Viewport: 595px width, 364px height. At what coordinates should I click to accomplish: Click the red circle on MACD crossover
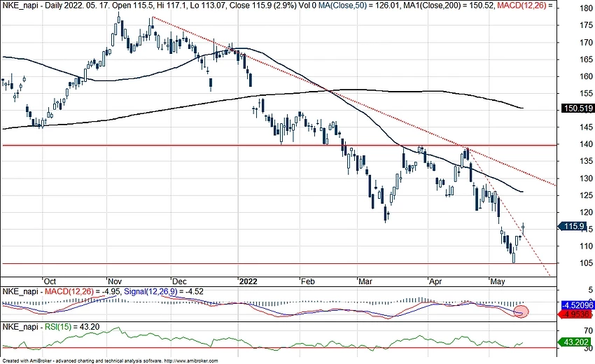click(522, 311)
